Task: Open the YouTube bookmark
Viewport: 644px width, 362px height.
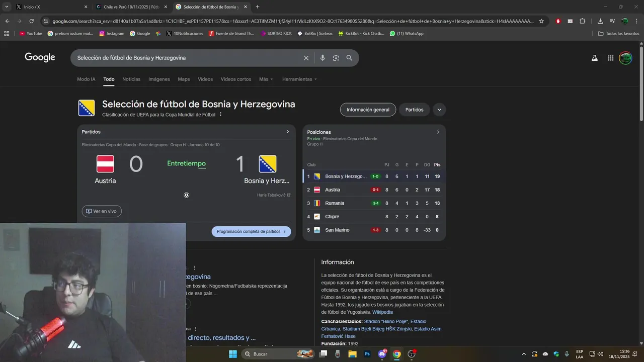Action: 31,34
